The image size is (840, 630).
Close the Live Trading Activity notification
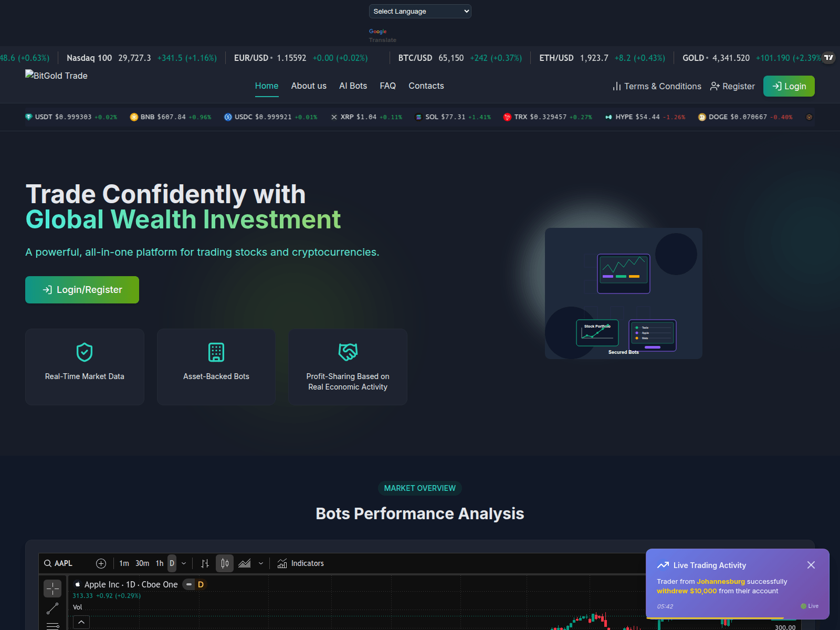click(811, 565)
